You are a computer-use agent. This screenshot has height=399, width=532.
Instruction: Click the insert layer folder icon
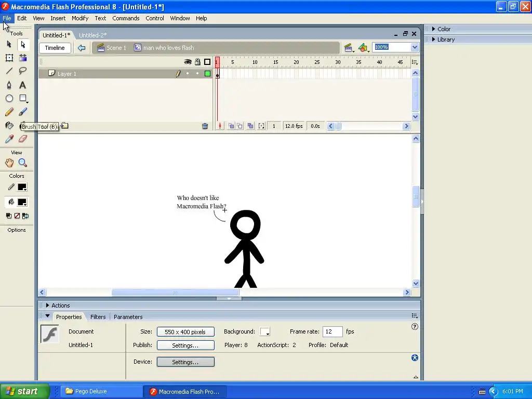(64, 126)
